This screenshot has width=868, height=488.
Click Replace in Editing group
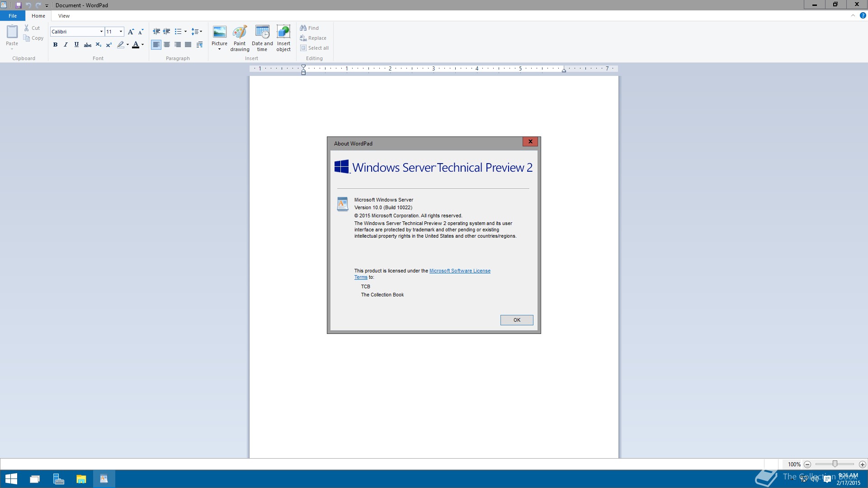pyautogui.click(x=313, y=38)
